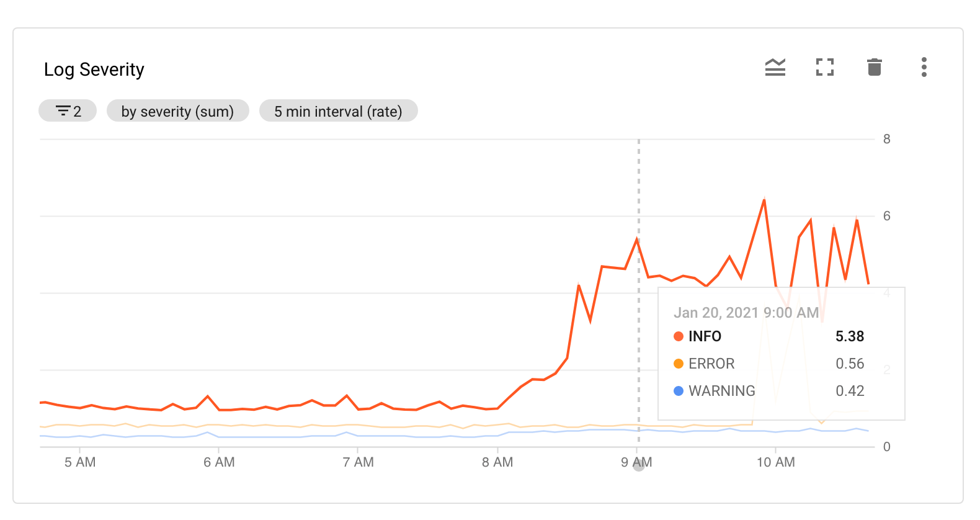Image resolution: width=980 pixels, height=520 pixels.
Task: Open the 5 min interval (rate) chip
Action: coord(338,111)
